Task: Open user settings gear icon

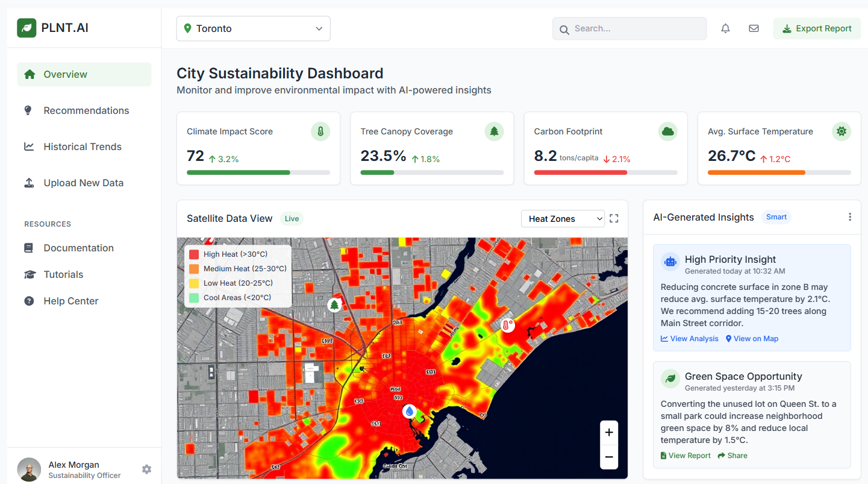Action: click(x=146, y=469)
